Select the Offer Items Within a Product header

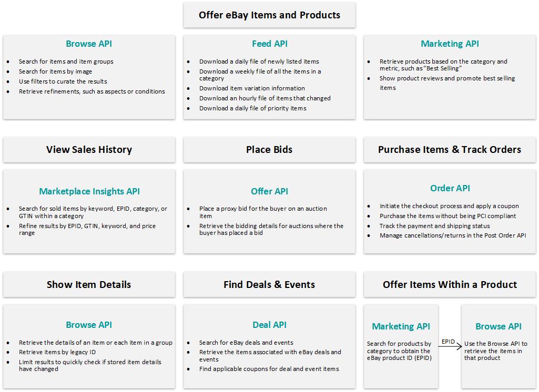pyautogui.click(x=450, y=284)
